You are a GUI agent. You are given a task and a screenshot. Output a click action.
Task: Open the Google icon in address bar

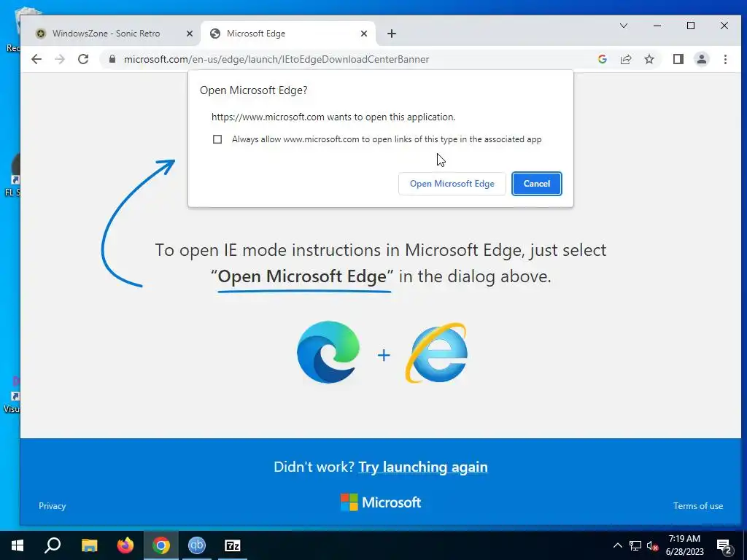602,59
